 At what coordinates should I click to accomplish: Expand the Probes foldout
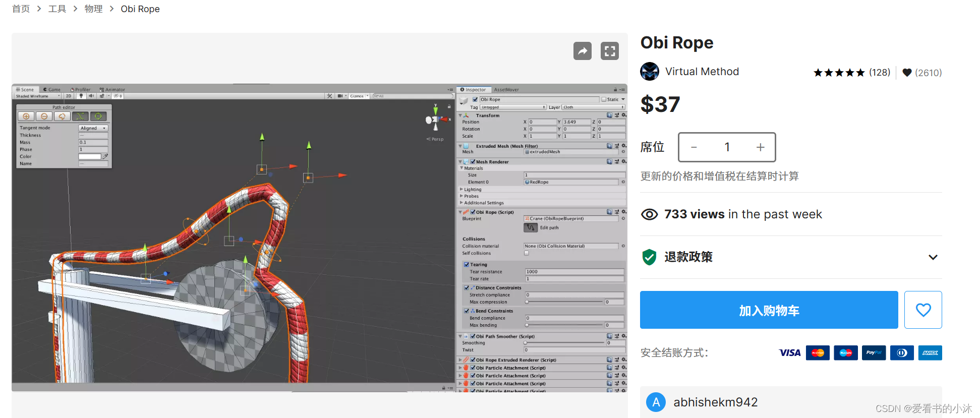tap(462, 196)
